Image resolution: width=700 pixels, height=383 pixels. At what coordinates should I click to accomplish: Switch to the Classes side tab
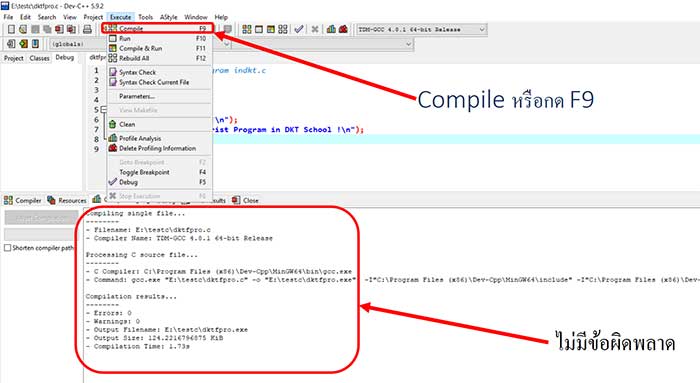pos(39,58)
